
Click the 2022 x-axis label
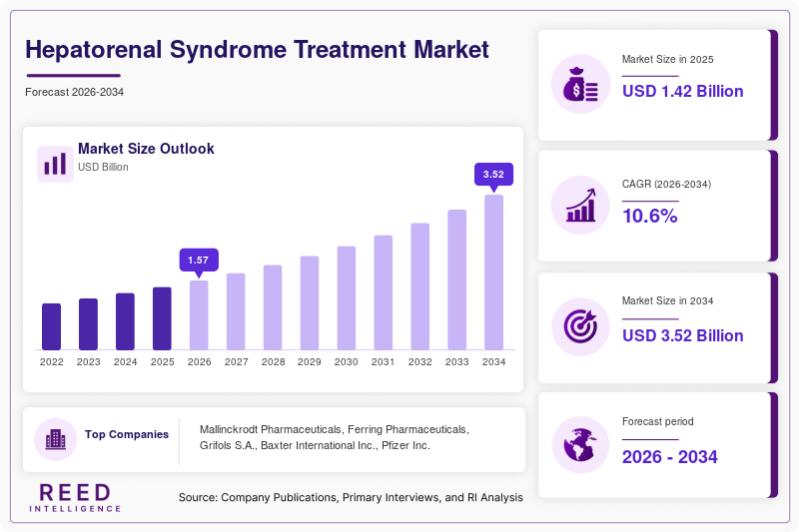[52, 362]
